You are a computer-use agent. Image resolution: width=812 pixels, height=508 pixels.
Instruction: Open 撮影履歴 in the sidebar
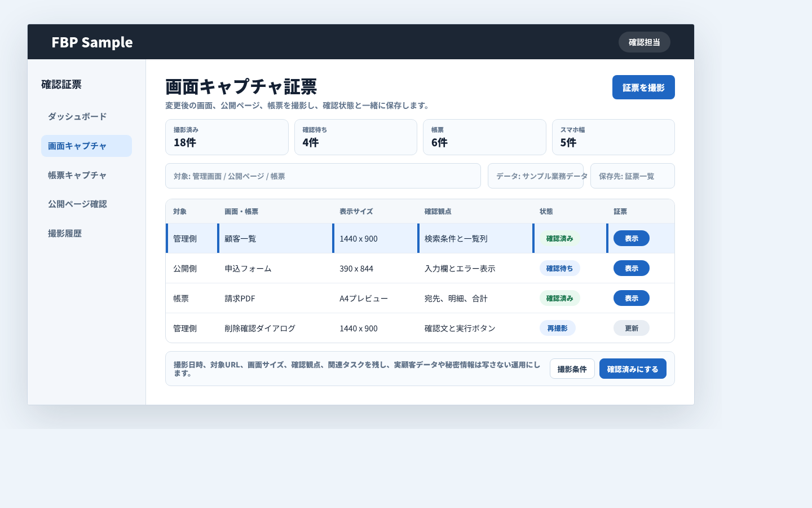pos(86,234)
